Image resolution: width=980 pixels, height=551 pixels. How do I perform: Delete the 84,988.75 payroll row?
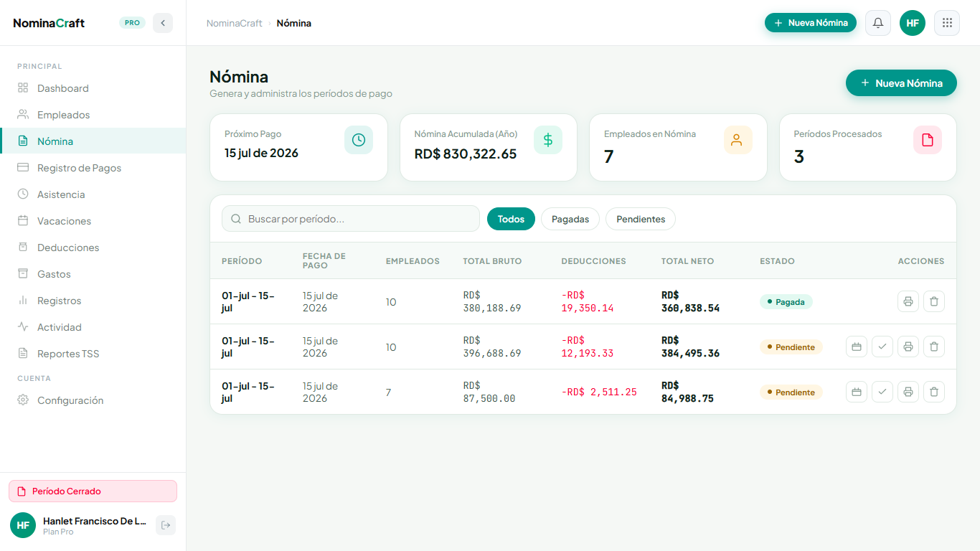click(x=934, y=392)
